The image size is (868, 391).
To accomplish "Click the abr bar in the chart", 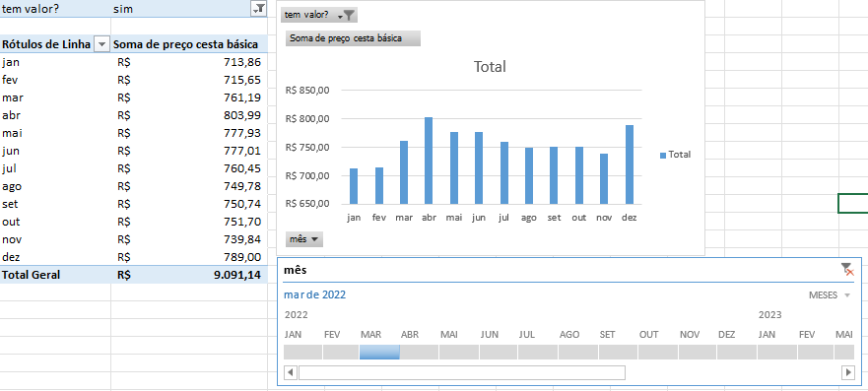I will [429, 161].
